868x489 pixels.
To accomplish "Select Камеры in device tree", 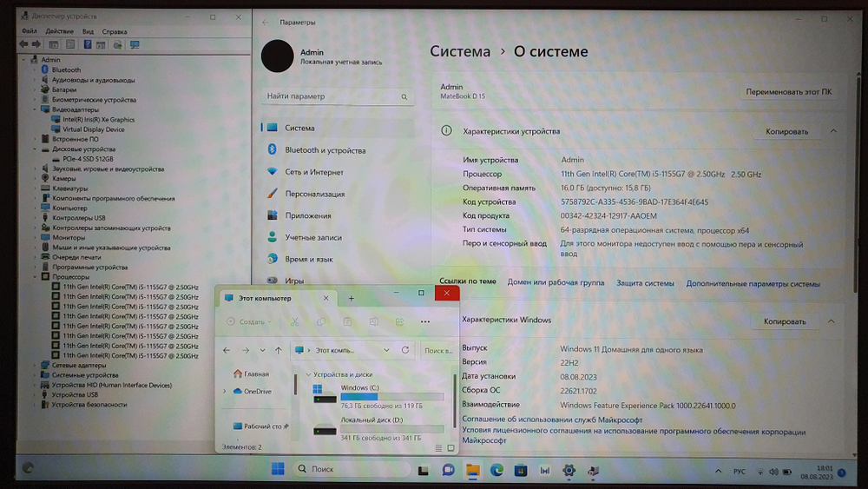I will pyautogui.click(x=63, y=178).
